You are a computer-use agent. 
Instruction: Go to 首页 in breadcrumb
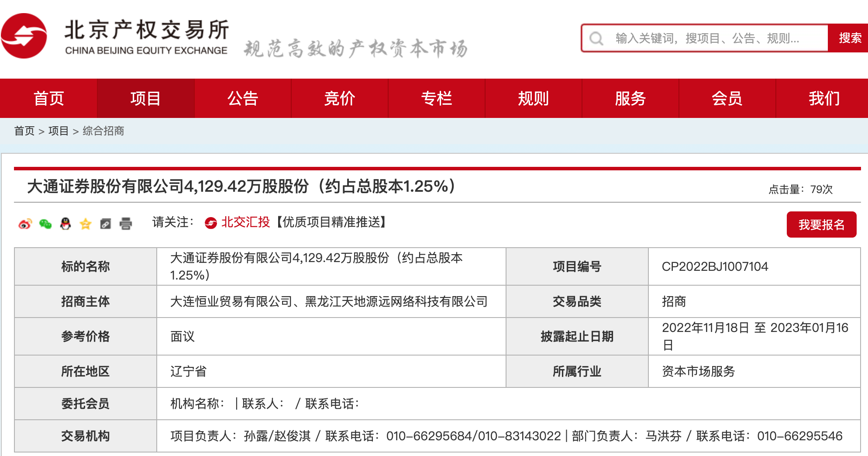(x=24, y=131)
